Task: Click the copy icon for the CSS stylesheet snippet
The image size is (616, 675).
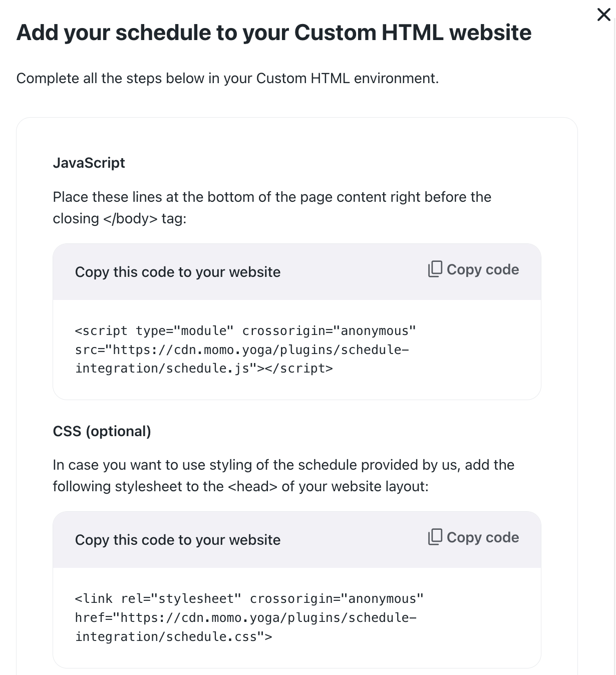Action: tap(435, 537)
